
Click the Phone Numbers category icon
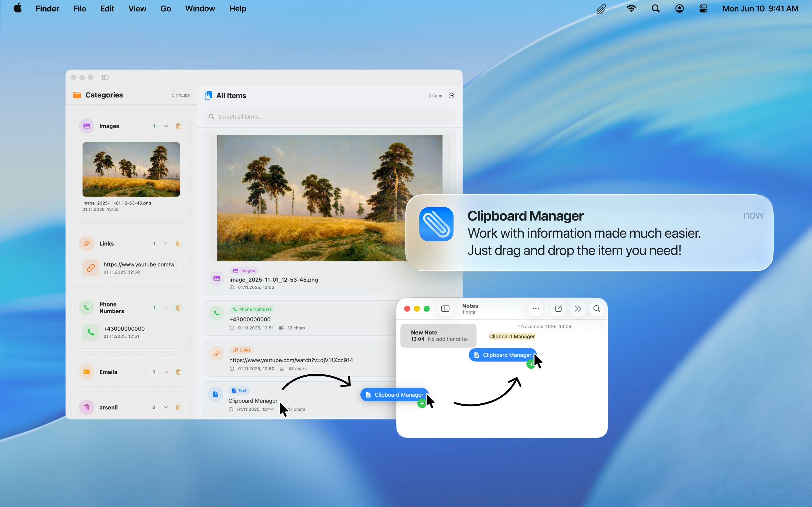point(86,308)
